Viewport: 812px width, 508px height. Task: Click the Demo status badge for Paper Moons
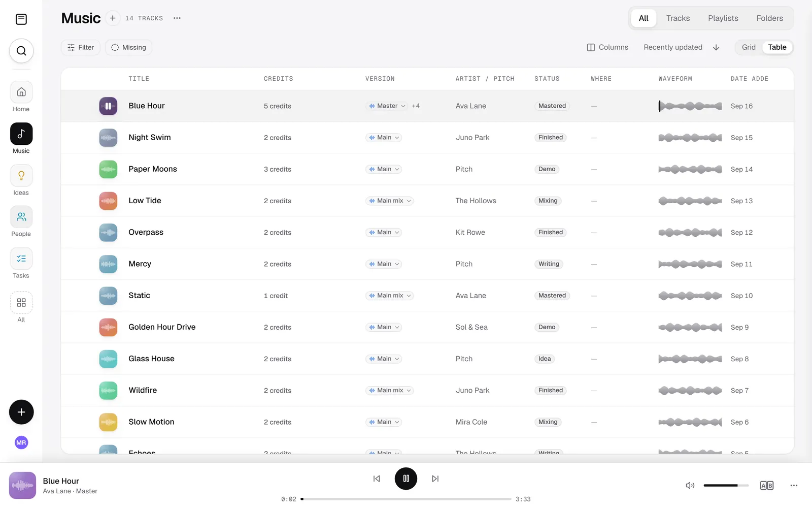coord(547,169)
